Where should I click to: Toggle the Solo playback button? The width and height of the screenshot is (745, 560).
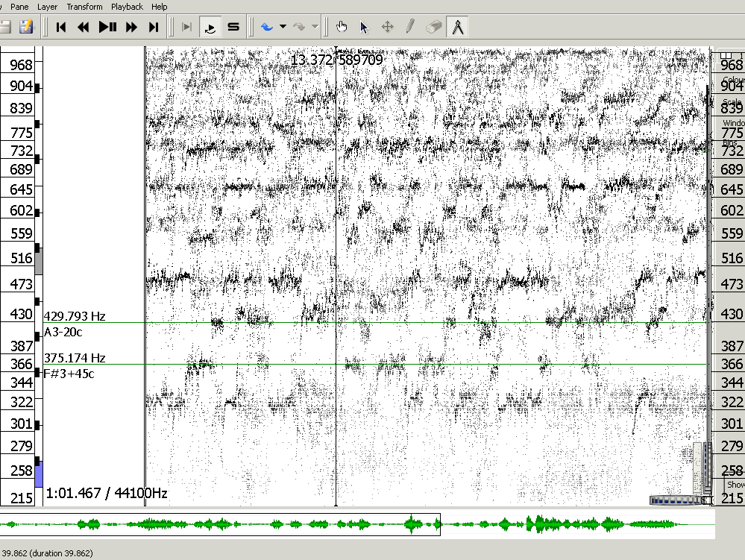233,28
